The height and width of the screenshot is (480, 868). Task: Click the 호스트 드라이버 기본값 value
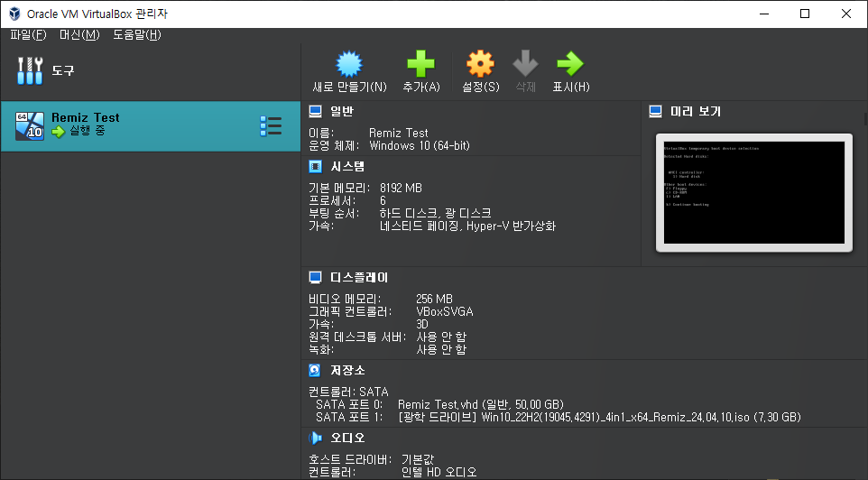(418, 459)
